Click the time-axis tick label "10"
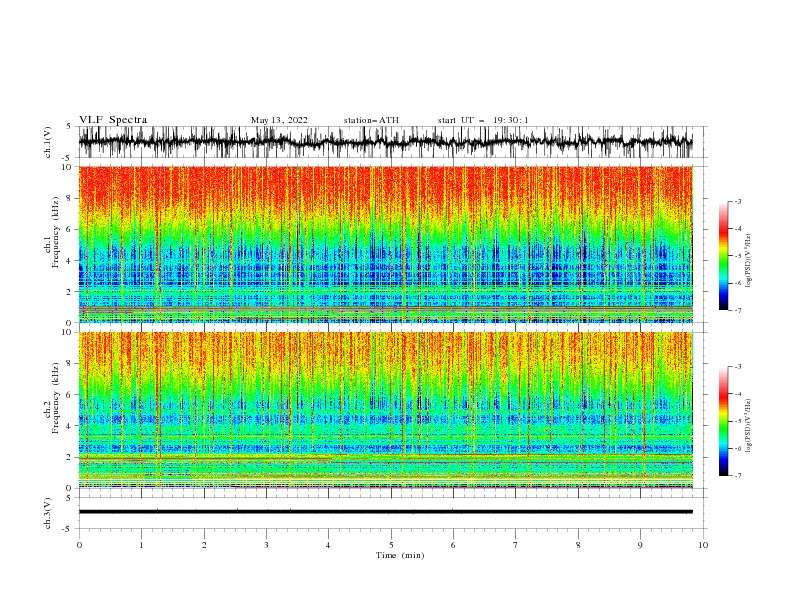The height and width of the screenshot is (612, 792). click(x=703, y=545)
